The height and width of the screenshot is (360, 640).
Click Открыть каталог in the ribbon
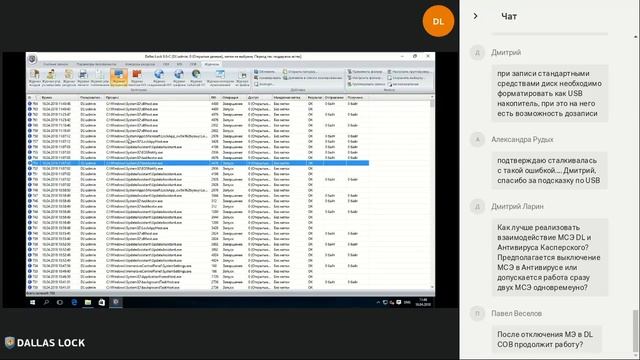pos(300,72)
